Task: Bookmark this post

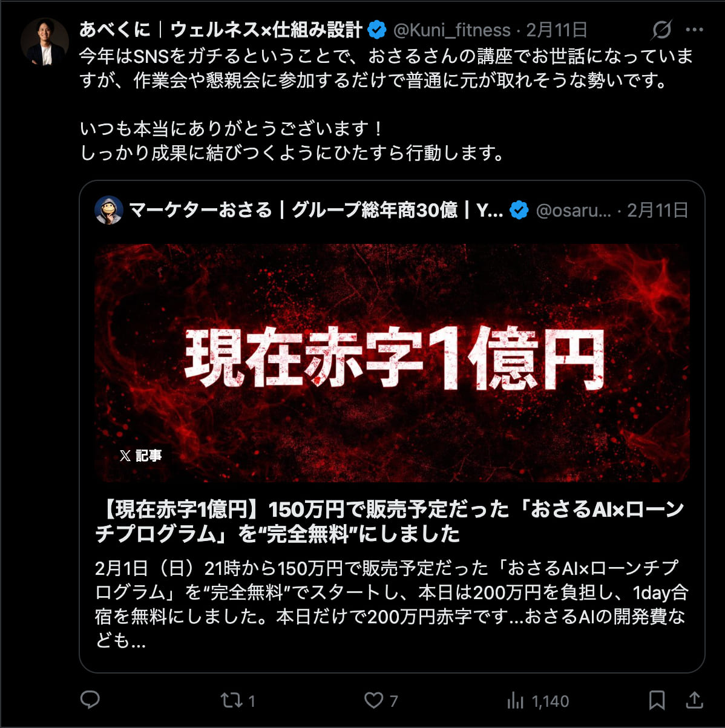Action: [x=657, y=701]
